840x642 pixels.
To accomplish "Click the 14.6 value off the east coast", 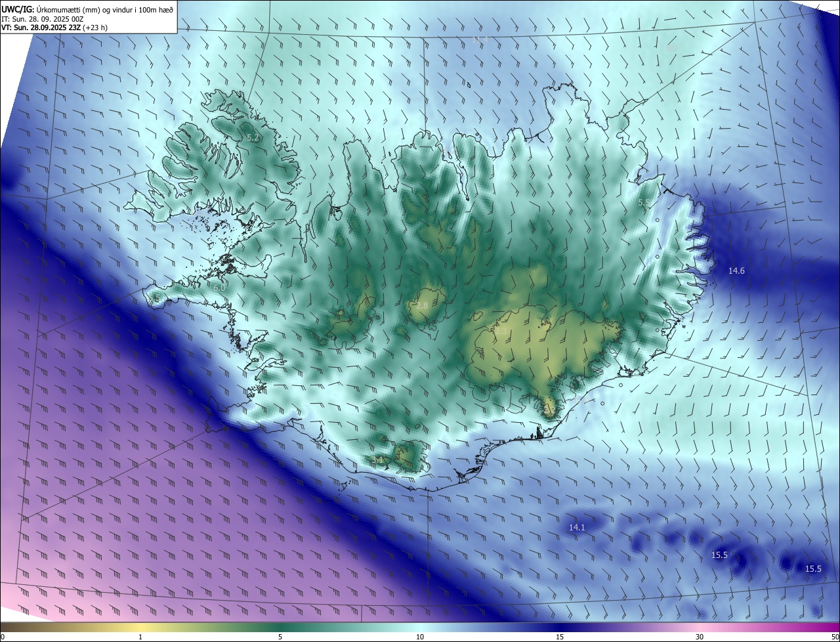I will pos(736,270).
